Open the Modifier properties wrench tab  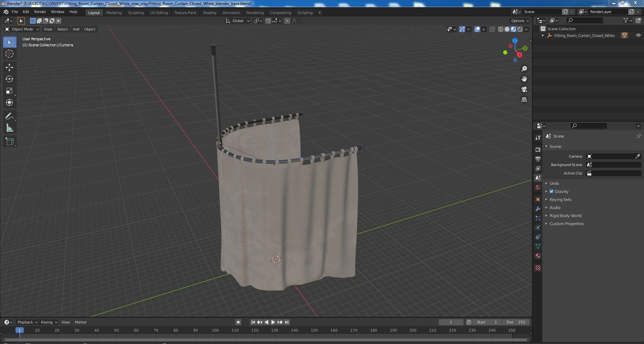(538, 209)
